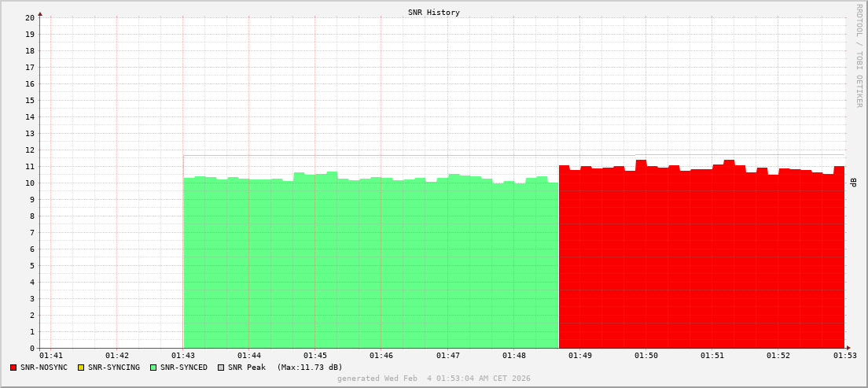Click the green SNR-SYNCED legend swatch

tap(153, 368)
